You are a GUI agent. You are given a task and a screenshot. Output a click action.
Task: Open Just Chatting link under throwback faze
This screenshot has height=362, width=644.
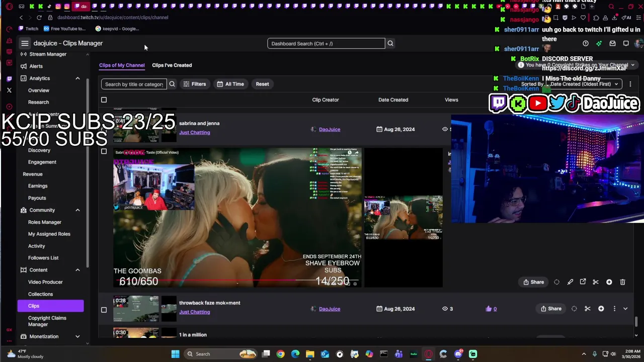(x=195, y=312)
